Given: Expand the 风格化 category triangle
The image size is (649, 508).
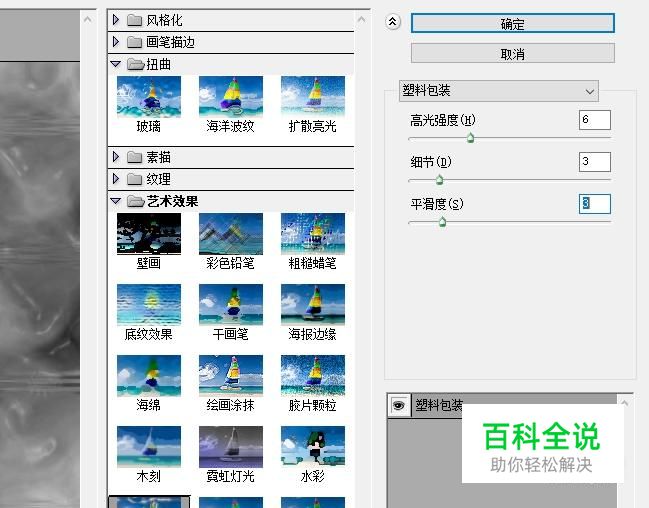Looking at the screenshot, I should click(x=116, y=19).
